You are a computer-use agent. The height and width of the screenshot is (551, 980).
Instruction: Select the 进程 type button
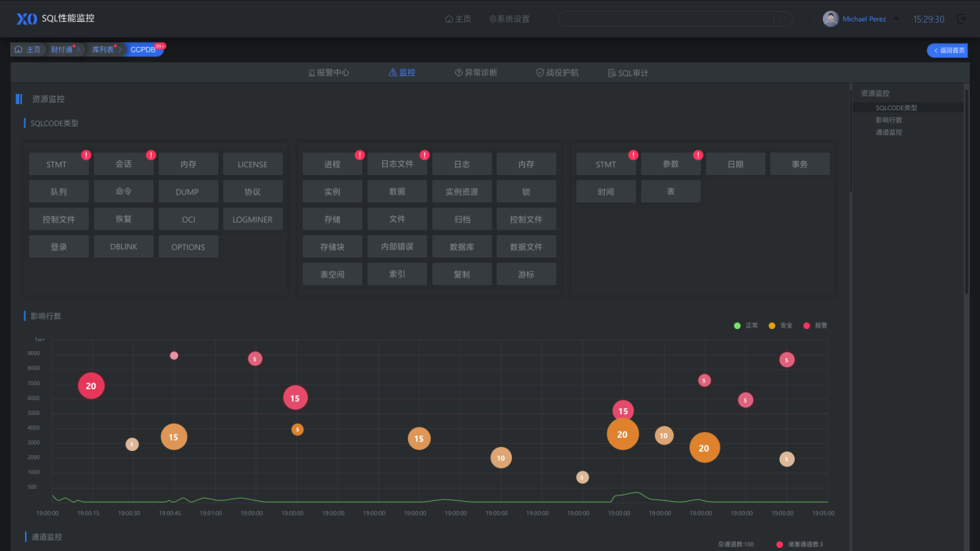(x=332, y=164)
